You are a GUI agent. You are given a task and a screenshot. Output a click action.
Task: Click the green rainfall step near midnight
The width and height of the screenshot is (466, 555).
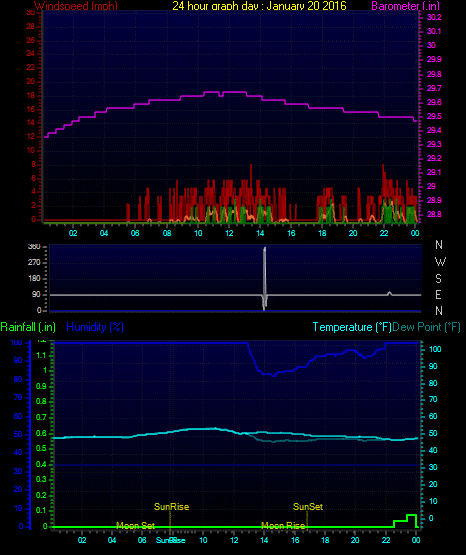click(x=405, y=520)
